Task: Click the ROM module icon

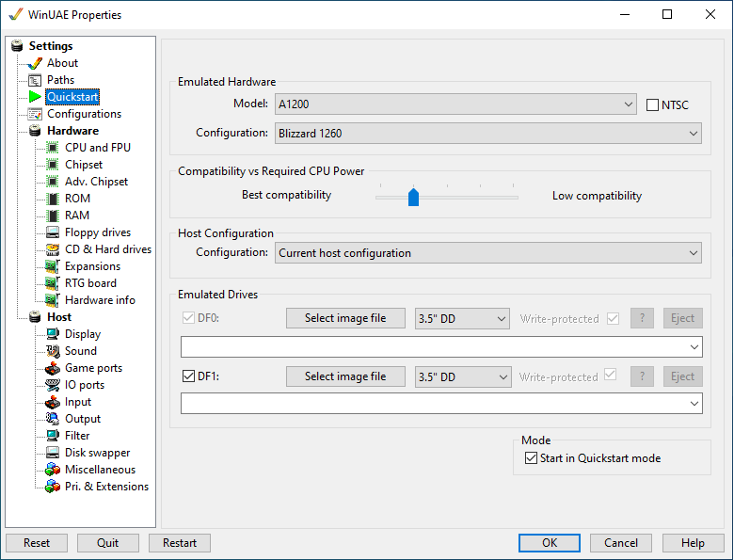Action: coord(53,199)
